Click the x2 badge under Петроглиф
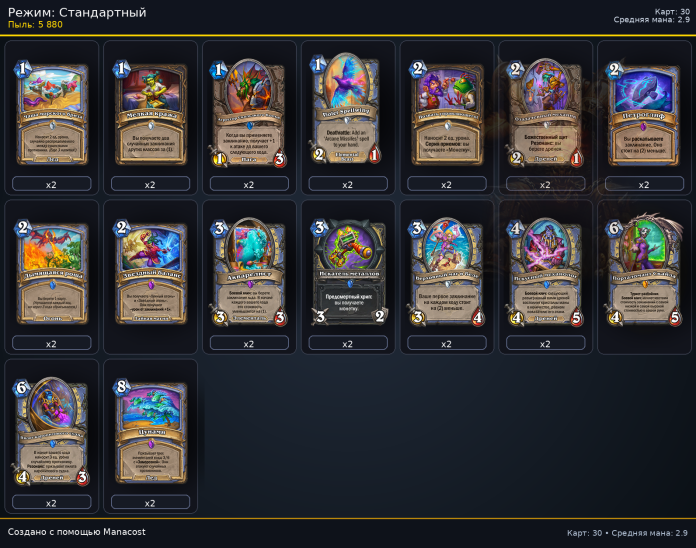Viewport: 696px width, 548px height. [x=645, y=184]
